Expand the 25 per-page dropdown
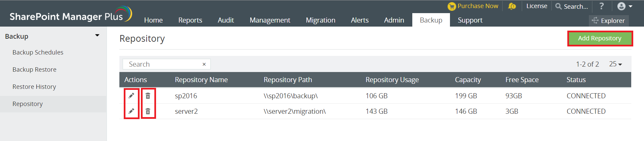This screenshot has height=141, width=644. point(615,64)
